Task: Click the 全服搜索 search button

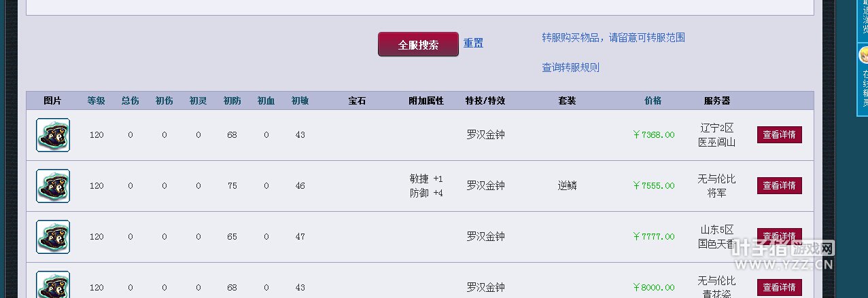Action: [x=418, y=45]
